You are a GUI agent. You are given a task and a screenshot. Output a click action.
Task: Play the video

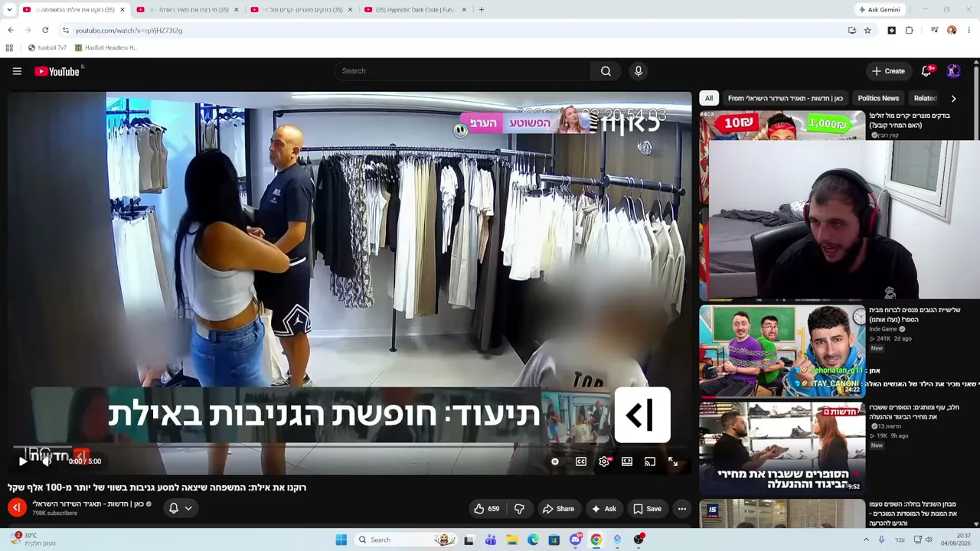[23, 461]
